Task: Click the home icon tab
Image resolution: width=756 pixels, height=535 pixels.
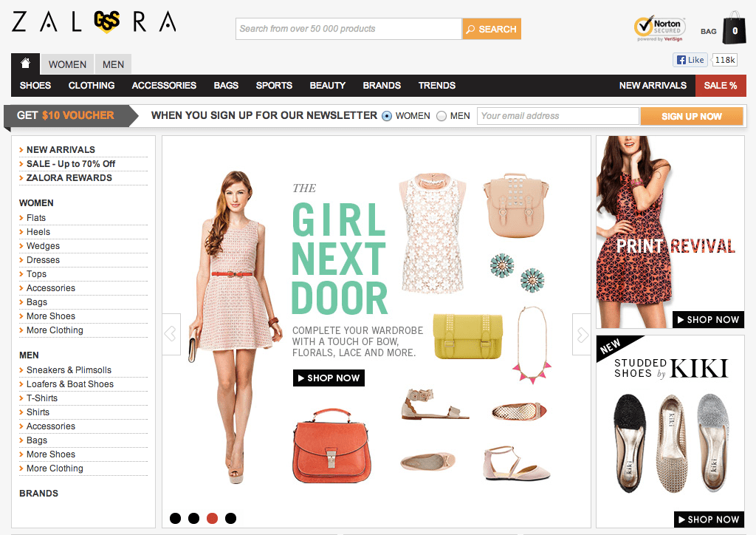Action: [x=26, y=64]
